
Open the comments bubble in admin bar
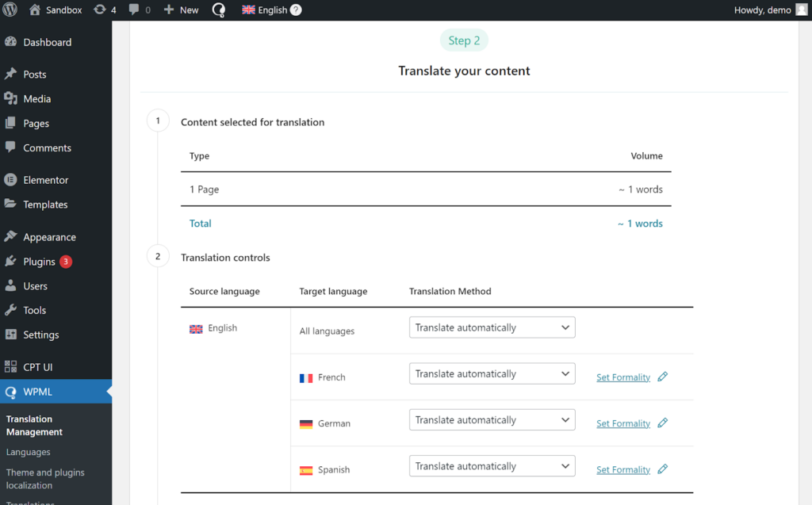pyautogui.click(x=133, y=10)
